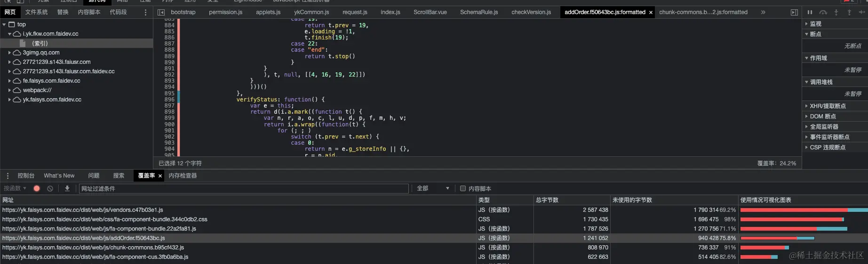Show more open file tabs chevron
Viewport: 868px width, 264px height.
coord(763,12)
